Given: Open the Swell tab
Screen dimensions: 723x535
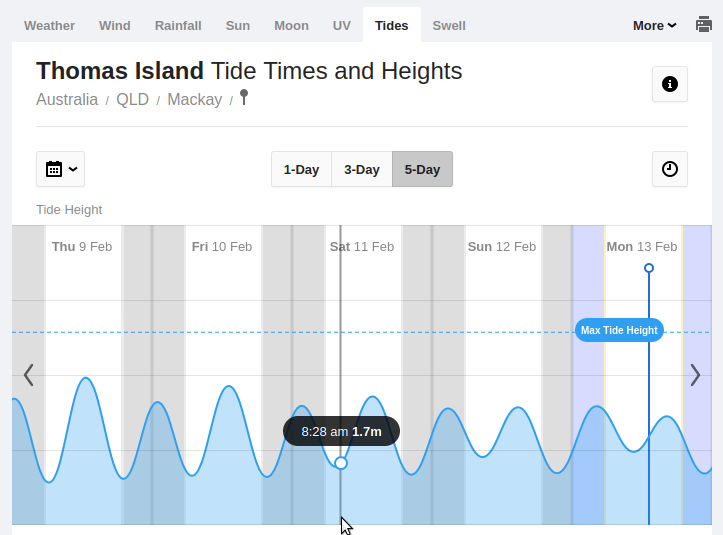Looking at the screenshot, I should coord(449,26).
